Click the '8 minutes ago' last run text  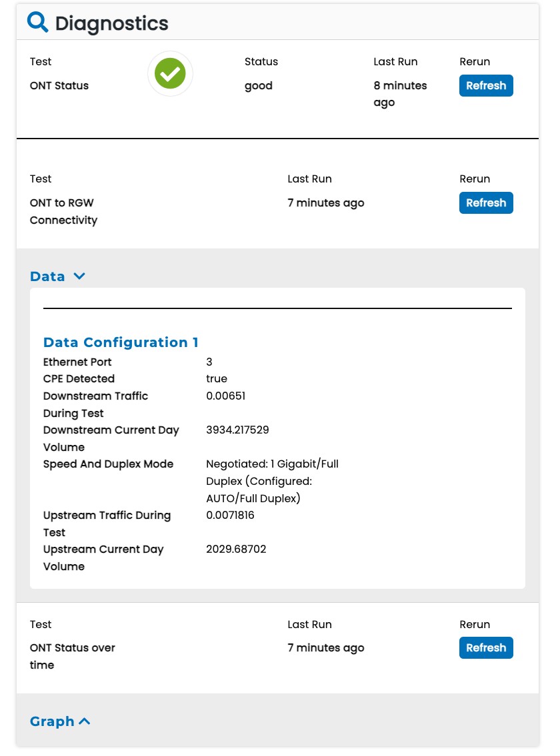pos(400,94)
